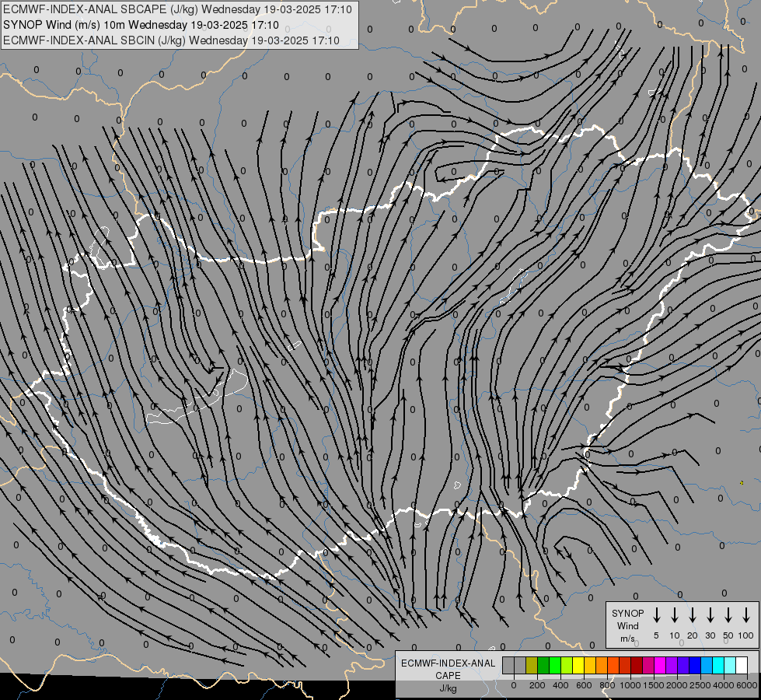Select the 600 tick label on CAPE scale

pos(584,685)
